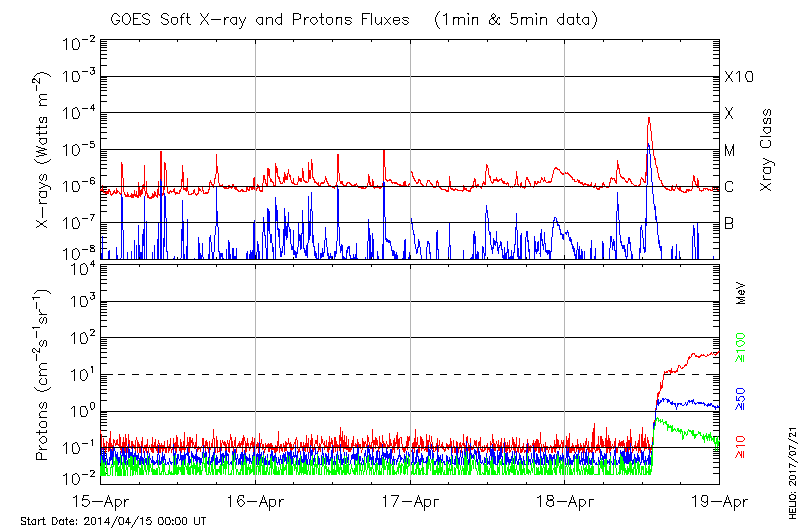Click the M class label on right axis
This screenshot has height=530, width=800.
(730, 151)
